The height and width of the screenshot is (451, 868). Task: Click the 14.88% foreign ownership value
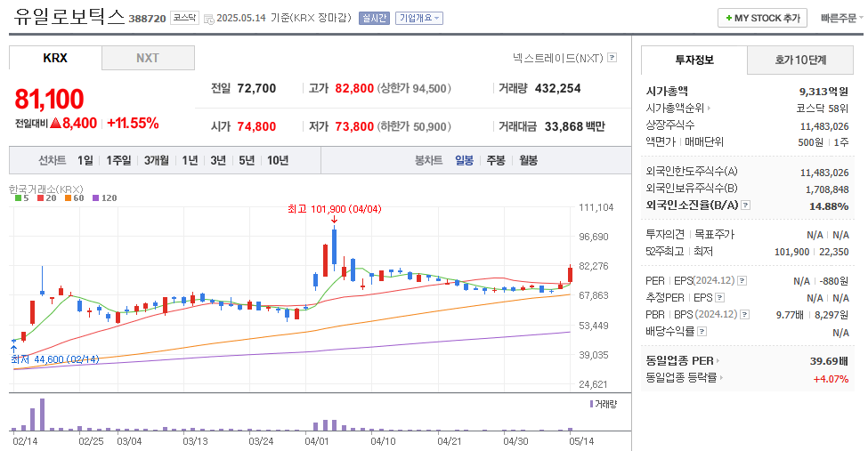click(x=829, y=206)
